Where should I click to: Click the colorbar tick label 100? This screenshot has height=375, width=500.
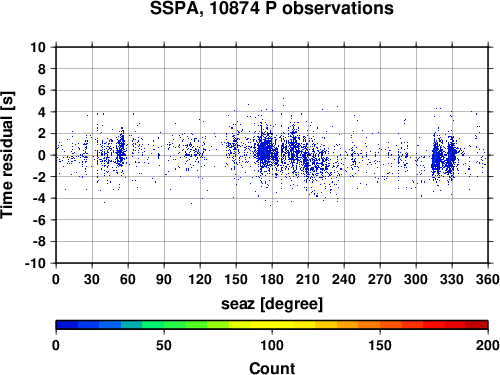pyautogui.click(x=272, y=345)
